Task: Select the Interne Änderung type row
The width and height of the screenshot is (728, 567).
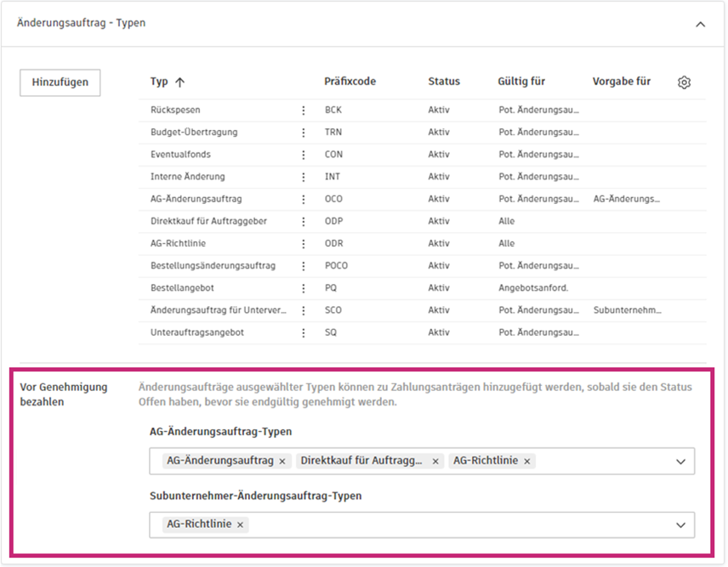Action: tap(188, 177)
